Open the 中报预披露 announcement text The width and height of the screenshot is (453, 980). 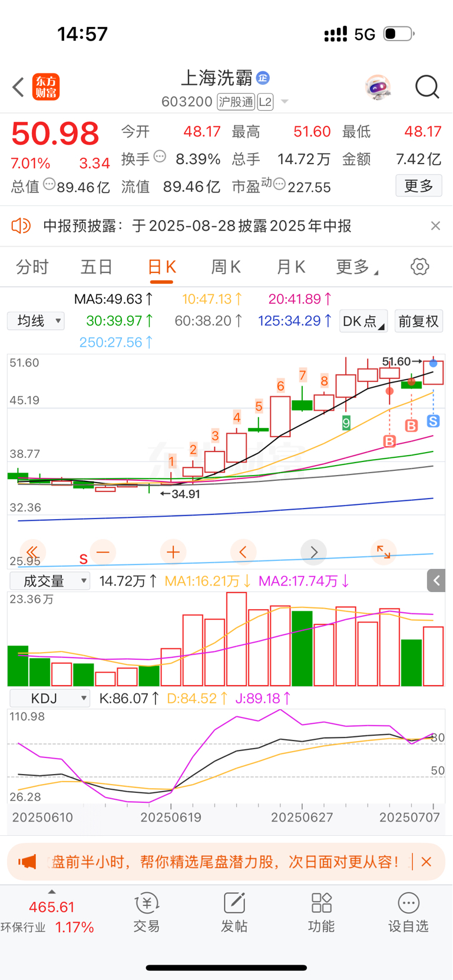pyautogui.click(x=197, y=225)
